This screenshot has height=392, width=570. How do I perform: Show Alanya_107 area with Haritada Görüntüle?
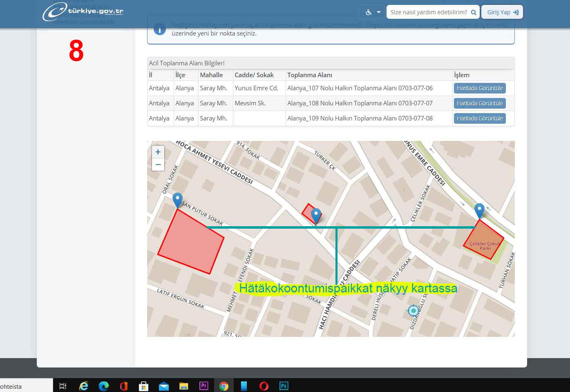(x=480, y=88)
